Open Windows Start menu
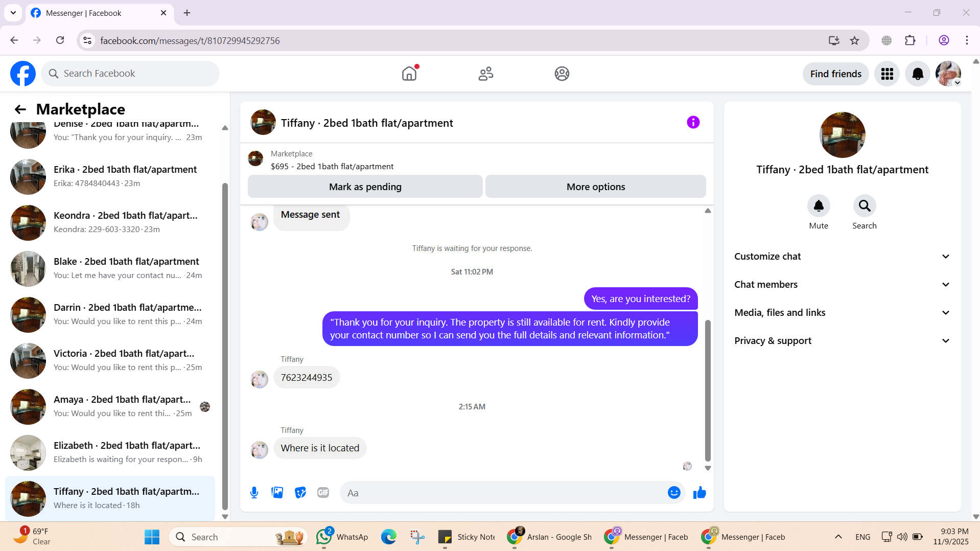The width and height of the screenshot is (980, 551). [152, 537]
